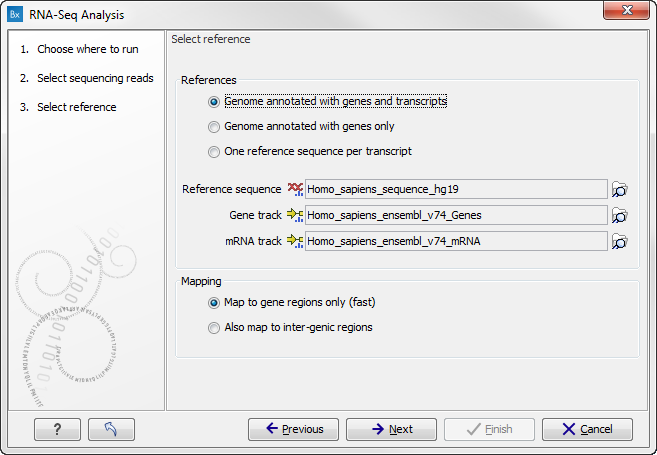Screen dimensions: 657x455
Task: Click the mRNA track type icon
Action: point(295,241)
